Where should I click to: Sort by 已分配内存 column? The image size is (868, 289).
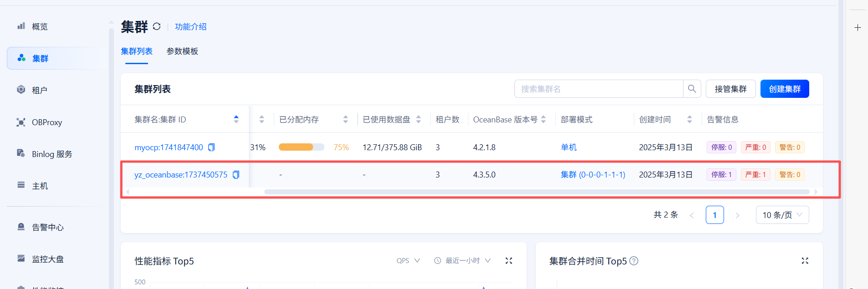coord(345,119)
